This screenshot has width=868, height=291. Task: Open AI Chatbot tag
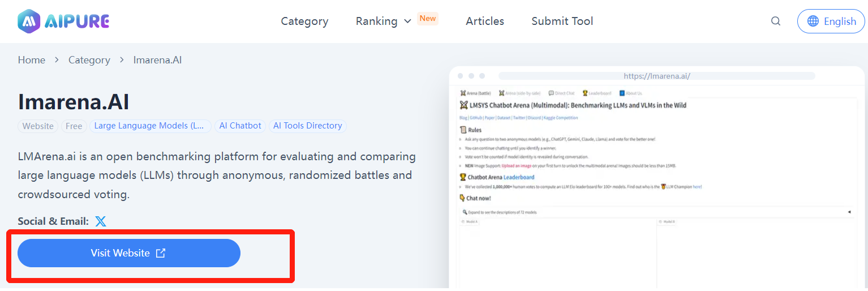tap(240, 126)
